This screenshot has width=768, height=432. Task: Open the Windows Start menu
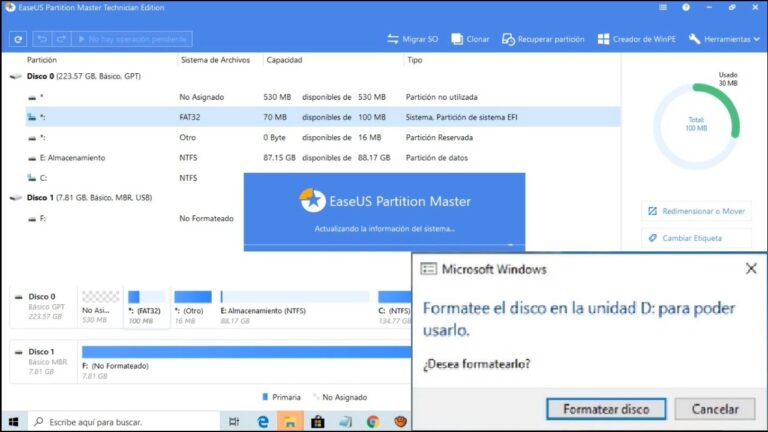coord(14,422)
